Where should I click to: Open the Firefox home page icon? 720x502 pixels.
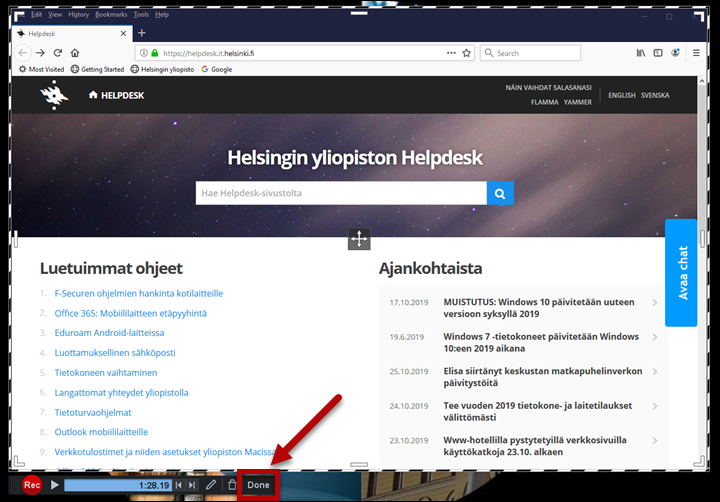tap(75, 53)
